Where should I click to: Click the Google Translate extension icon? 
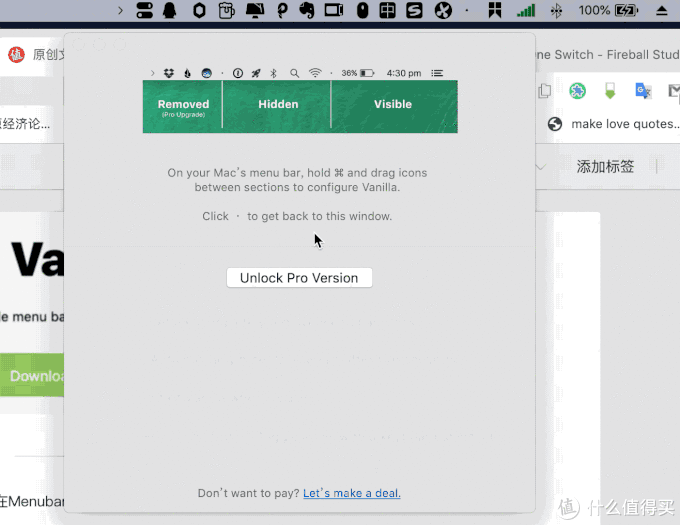(x=643, y=91)
